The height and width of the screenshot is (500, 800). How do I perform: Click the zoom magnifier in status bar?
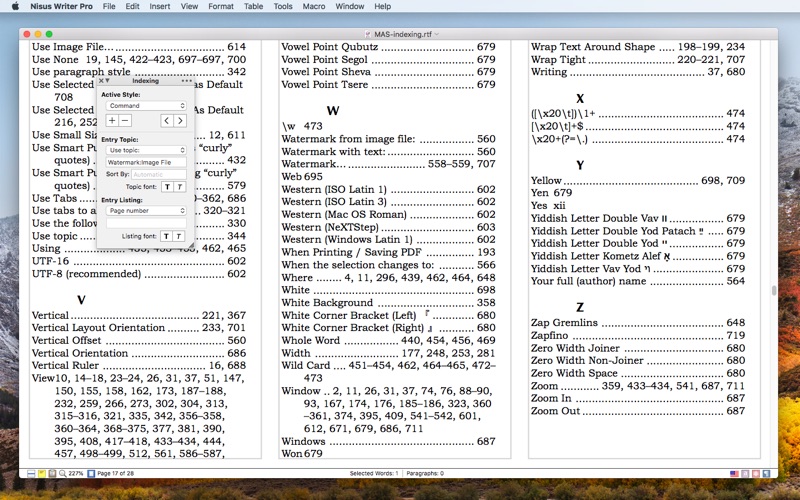pos(63,473)
